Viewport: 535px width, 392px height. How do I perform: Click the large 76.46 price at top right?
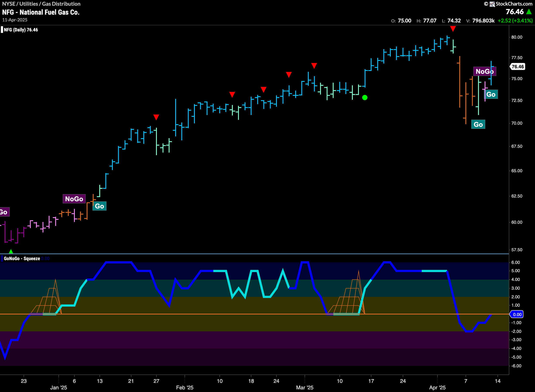pos(515,12)
